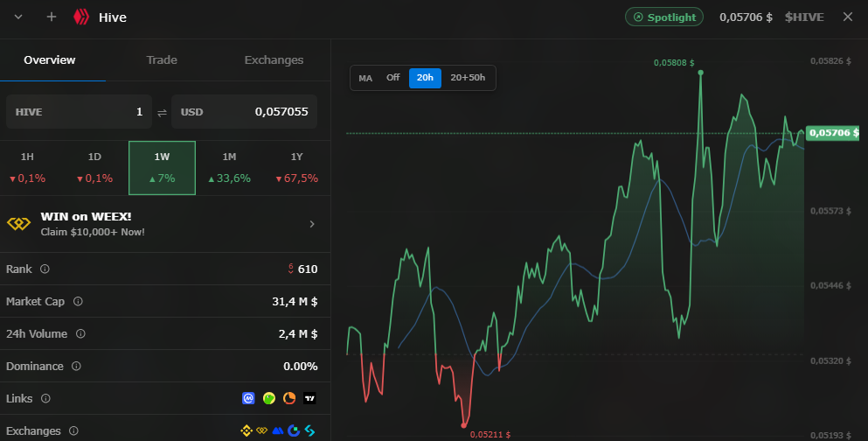Close the Hive detail panel
Screen dimensions: 868x441
(848, 17)
